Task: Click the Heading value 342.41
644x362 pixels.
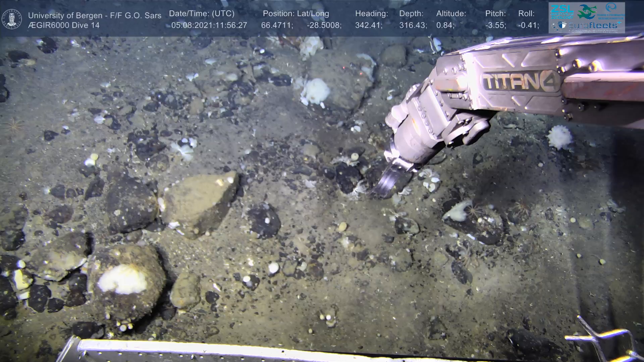Action: click(x=368, y=25)
